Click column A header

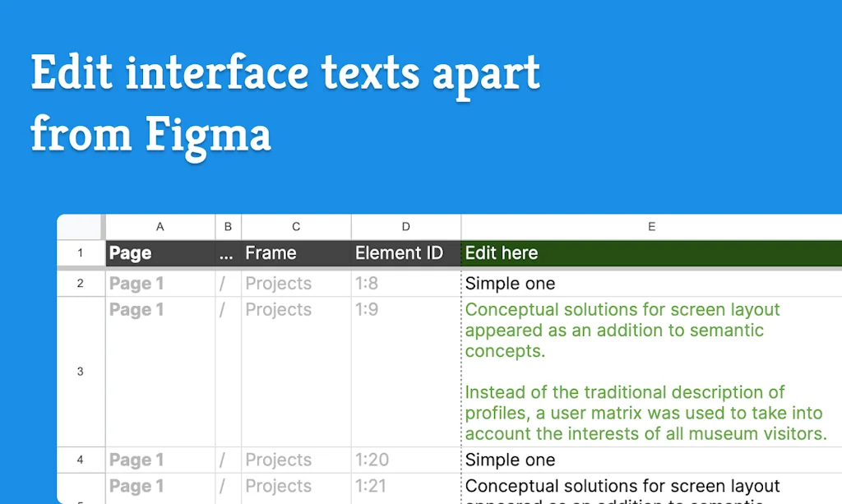coord(160,227)
